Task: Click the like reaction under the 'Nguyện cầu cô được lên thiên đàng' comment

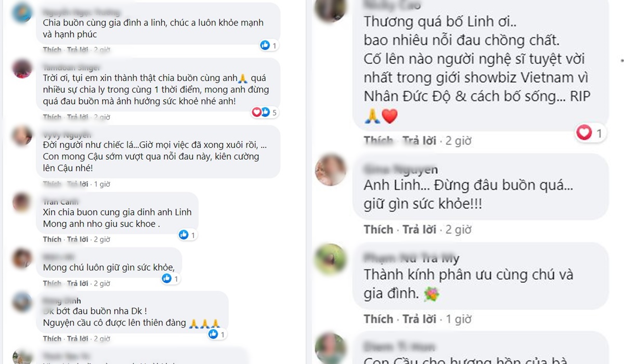Action: [213, 334]
